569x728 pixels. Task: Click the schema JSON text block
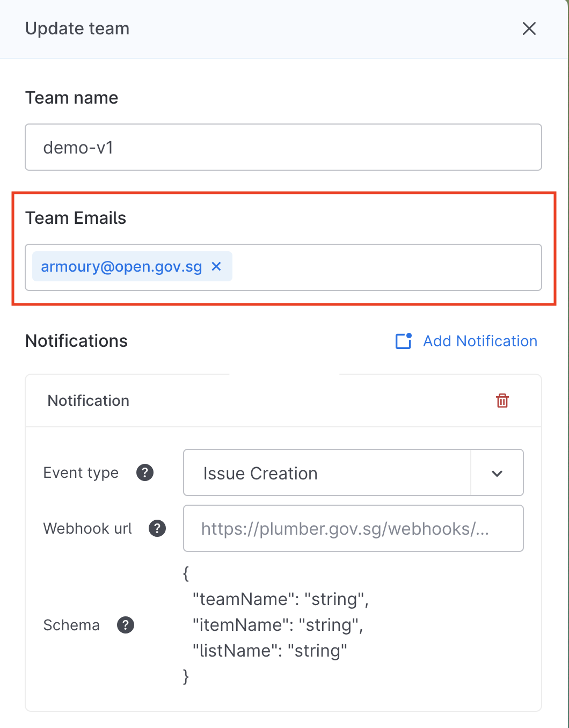pos(276,625)
